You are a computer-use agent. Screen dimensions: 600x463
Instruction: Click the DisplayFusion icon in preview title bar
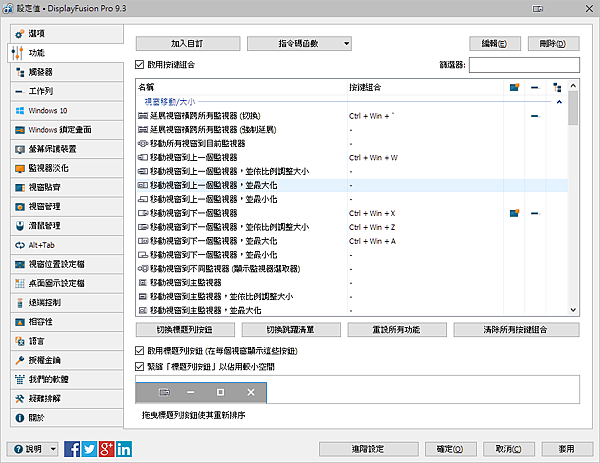164,392
